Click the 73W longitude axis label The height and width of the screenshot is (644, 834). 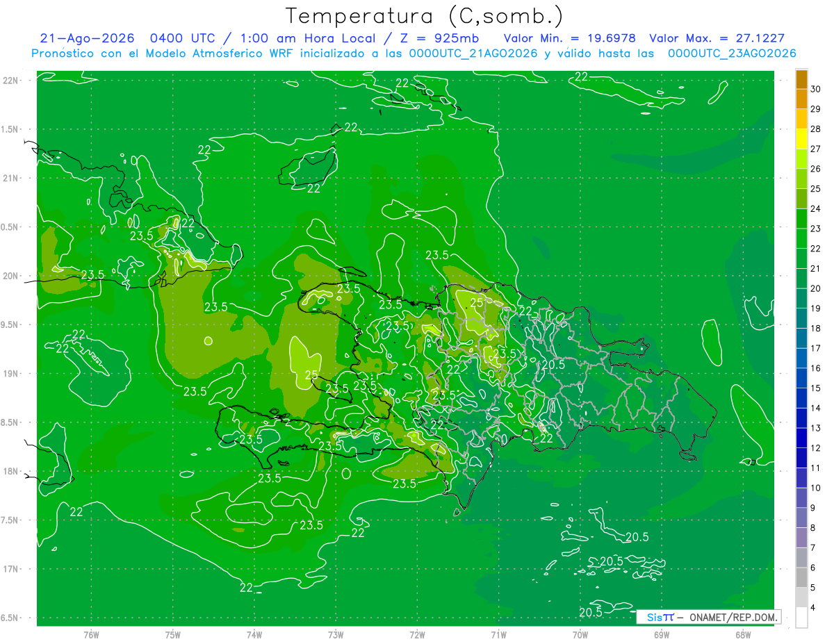point(336,634)
